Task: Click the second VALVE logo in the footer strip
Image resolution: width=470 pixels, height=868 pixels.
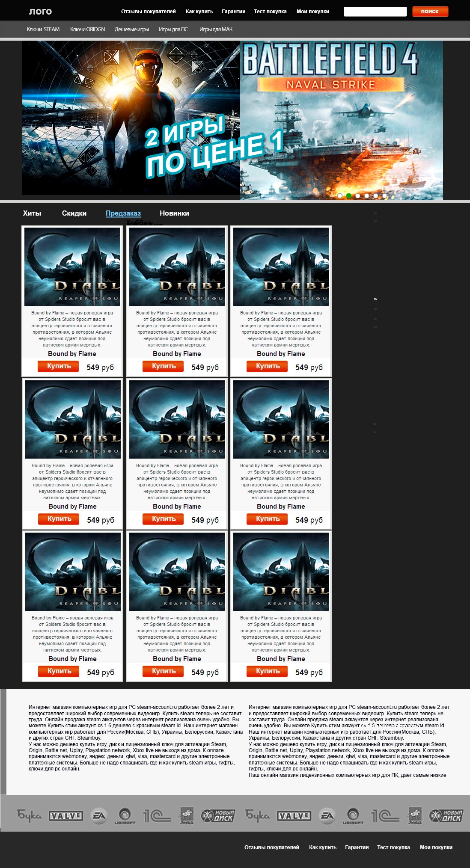Action: coord(294,816)
